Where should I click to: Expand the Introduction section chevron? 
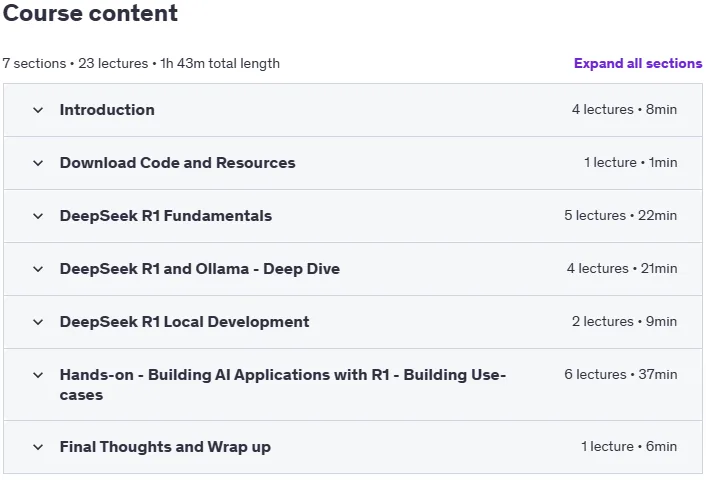tap(38, 110)
